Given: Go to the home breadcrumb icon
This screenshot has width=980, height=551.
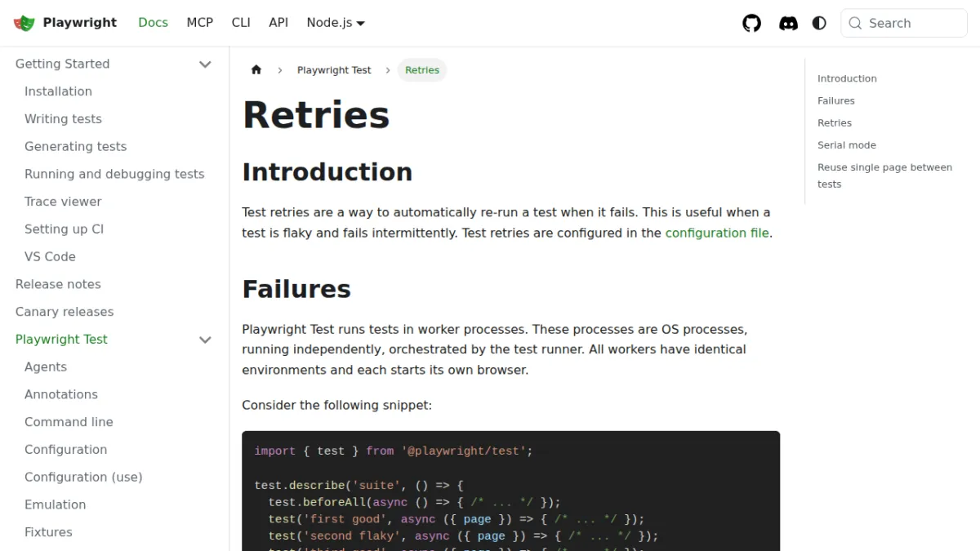Looking at the screenshot, I should click(x=256, y=70).
